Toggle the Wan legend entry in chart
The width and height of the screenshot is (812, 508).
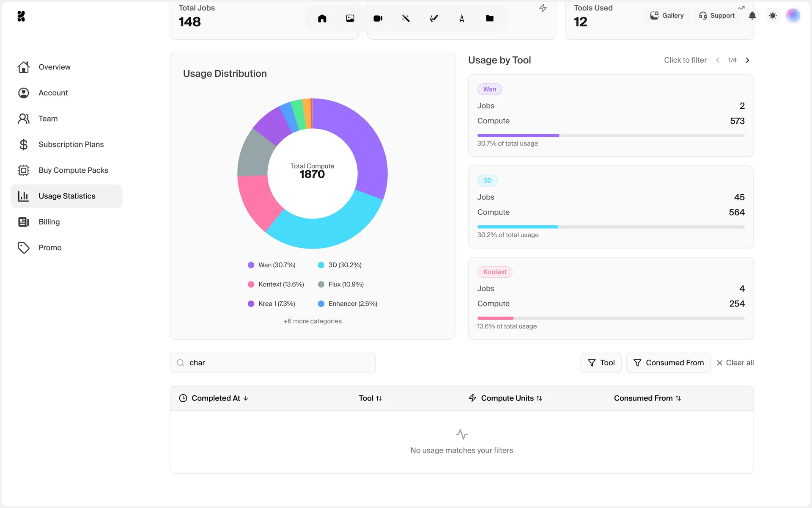272,265
